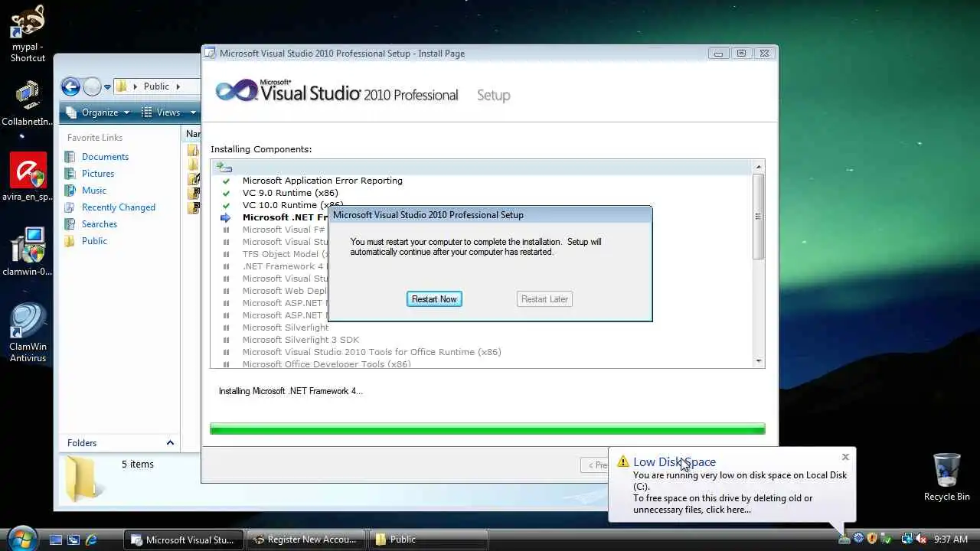The image size is (980, 551).
Task: Click the large folder icon in details pane
Action: (x=81, y=478)
